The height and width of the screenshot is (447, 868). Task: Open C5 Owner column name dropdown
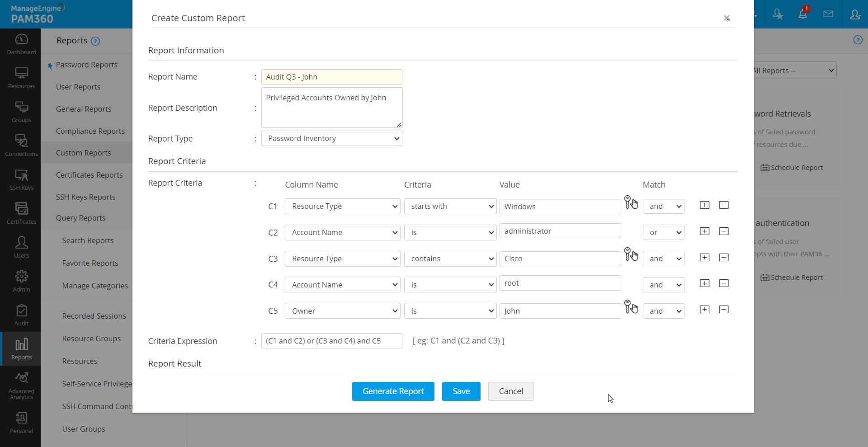342,311
